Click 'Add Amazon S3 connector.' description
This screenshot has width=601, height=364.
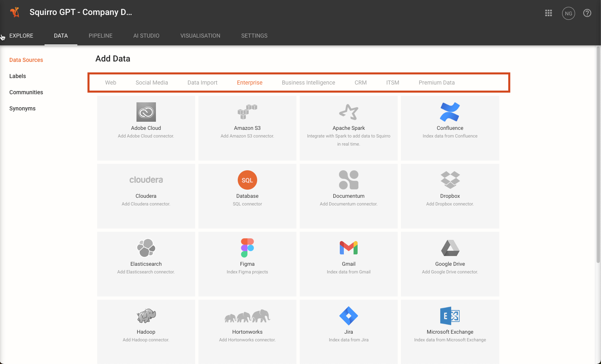pos(247,136)
